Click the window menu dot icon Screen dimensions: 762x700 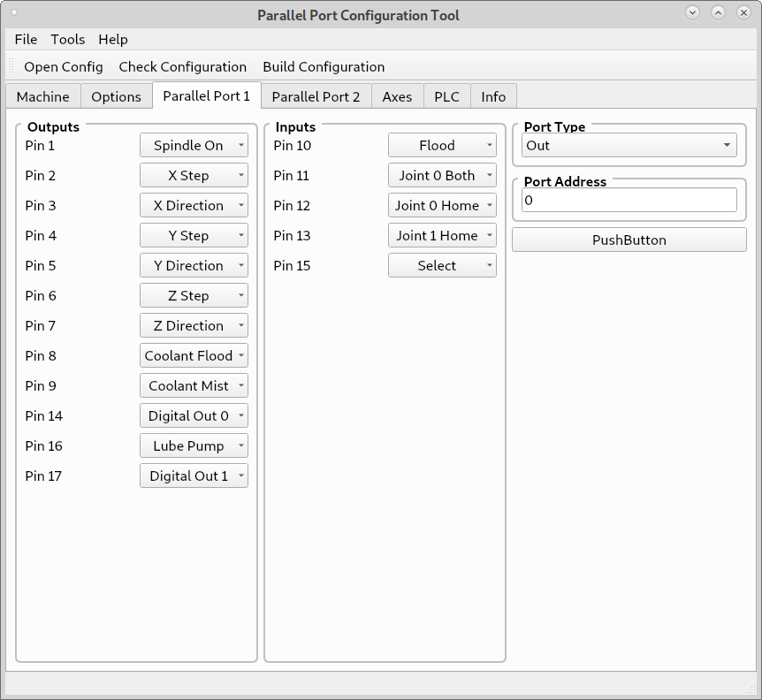click(14, 12)
